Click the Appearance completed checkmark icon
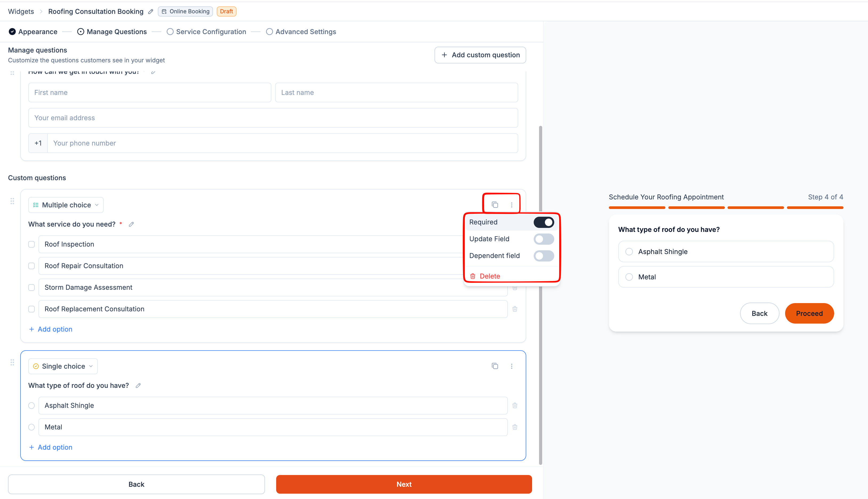The height and width of the screenshot is (499, 868). [x=12, y=31]
